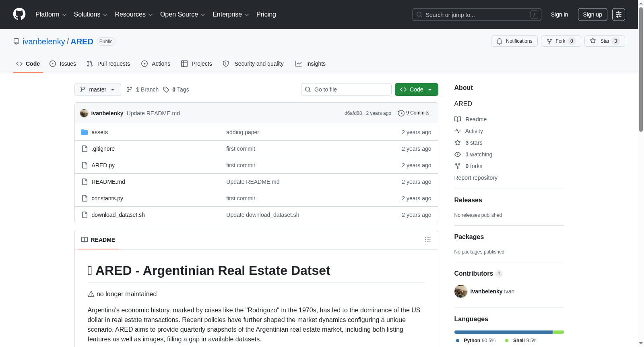The height and width of the screenshot is (347, 644).
Task: Open the README.md file
Action: coord(108,182)
